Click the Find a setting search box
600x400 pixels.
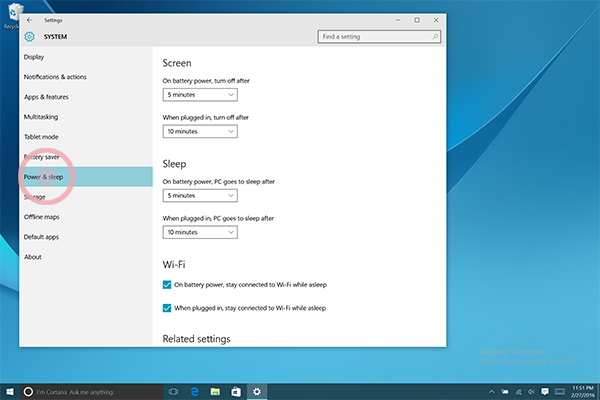(379, 37)
